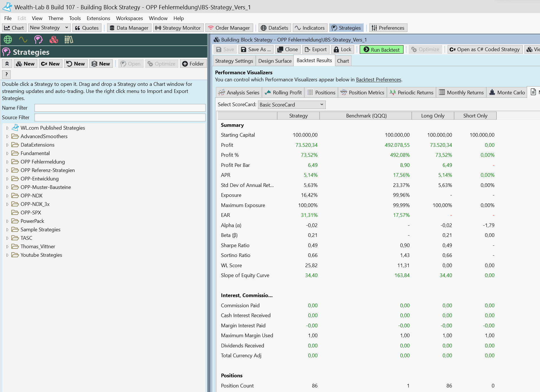Open Preferences
540x392 pixels.
(x=388, y=28)
